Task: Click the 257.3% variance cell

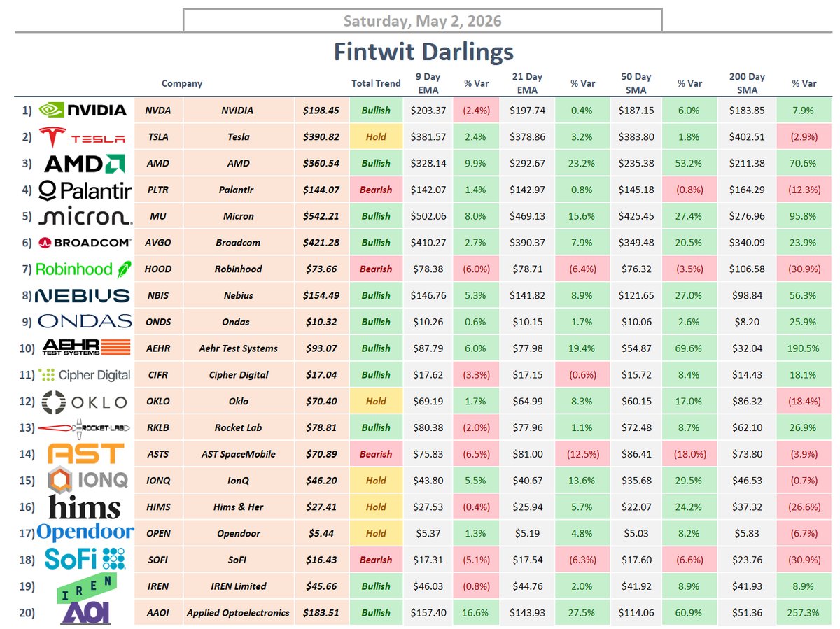Action: 804,613
